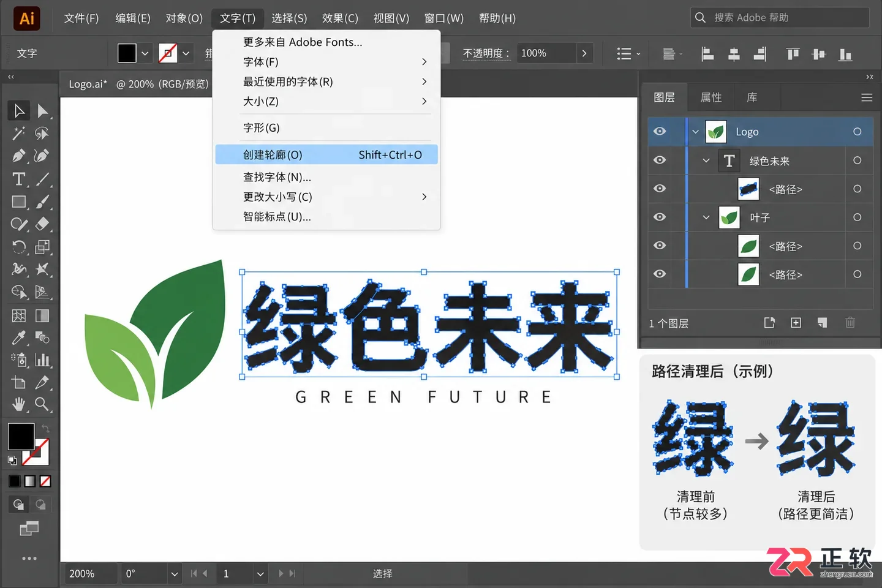This screenshot has height=588, width=882.
Task: Select the Pen tool
Action: coord(19,156)
